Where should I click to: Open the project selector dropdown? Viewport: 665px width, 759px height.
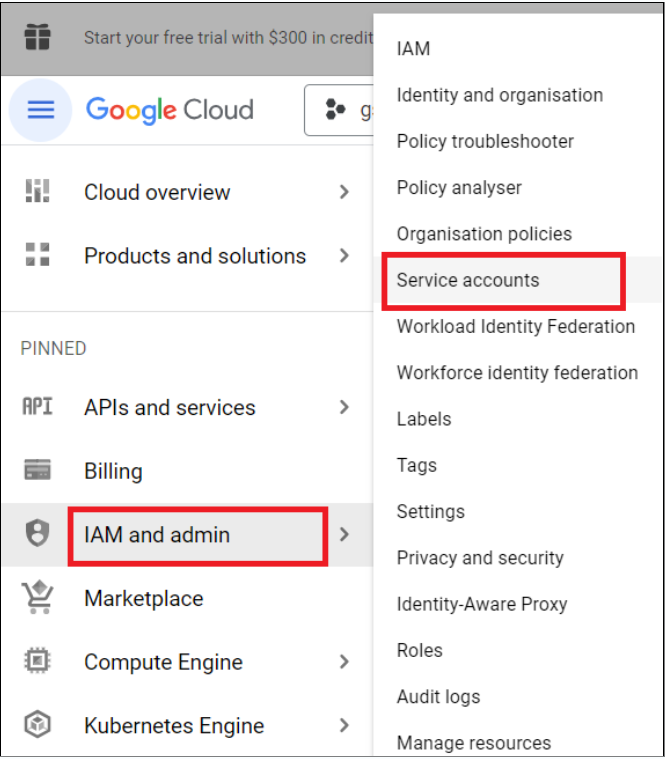point(339,110)
